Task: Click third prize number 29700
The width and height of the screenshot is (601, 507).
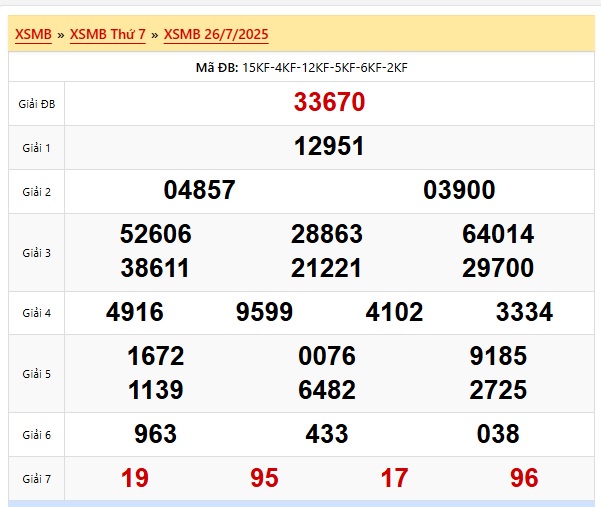Action: click(498, 268)
